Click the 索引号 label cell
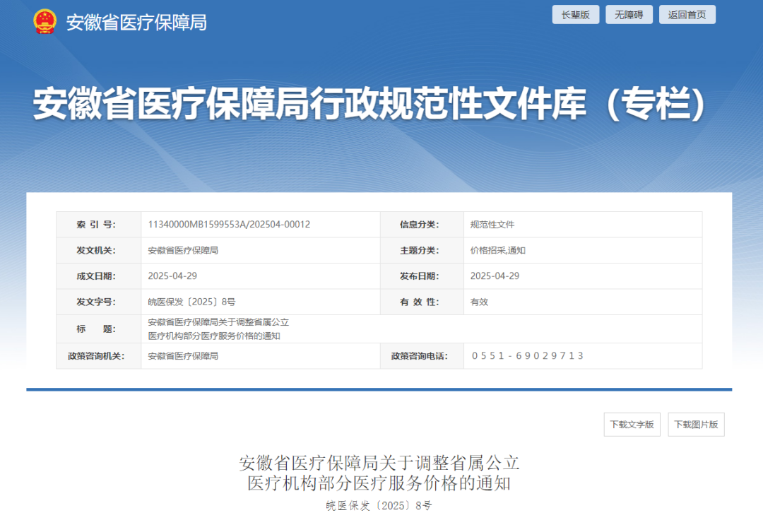Viewport: 763px width, 532px height. coord(99,225)
